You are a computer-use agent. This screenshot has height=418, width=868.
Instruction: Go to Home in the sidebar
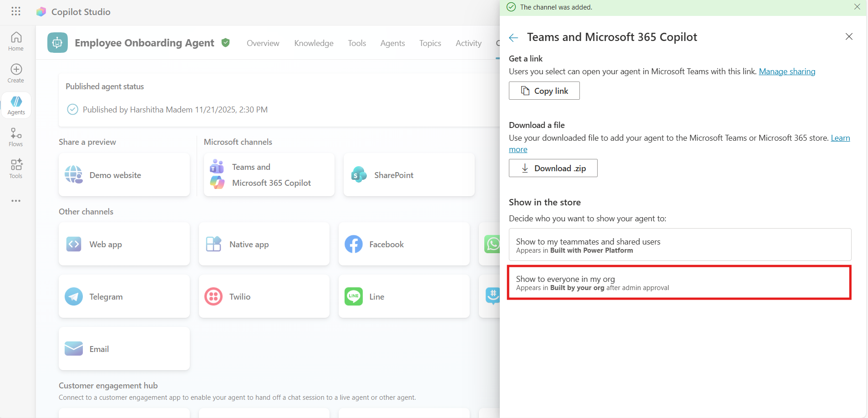pyautogui.click(x=16, y=41)
